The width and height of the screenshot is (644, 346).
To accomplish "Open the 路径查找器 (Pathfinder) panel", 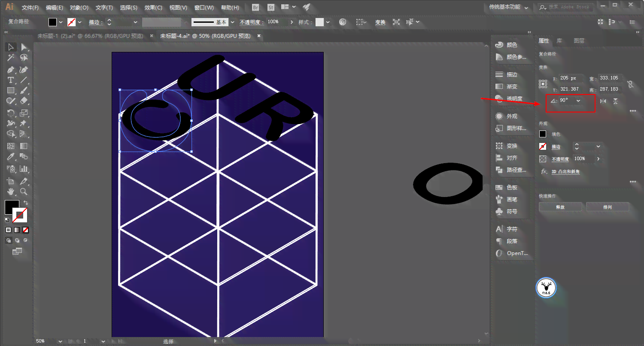I will point(510,170).
